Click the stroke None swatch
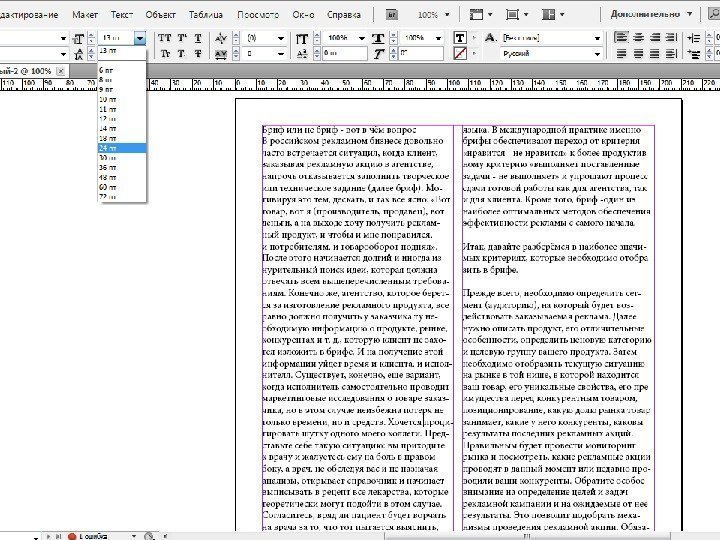This screenshot has height=540, width=720. coord(460,54)
